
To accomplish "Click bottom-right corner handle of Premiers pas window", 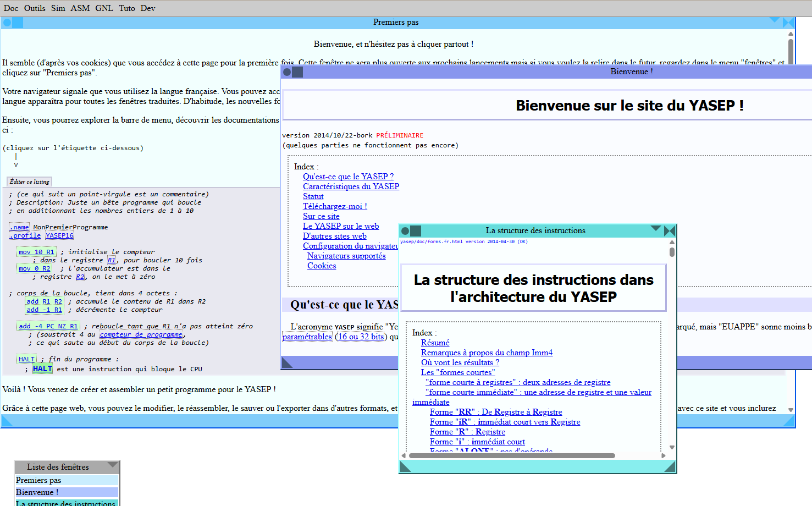I will tap(789, 421).
